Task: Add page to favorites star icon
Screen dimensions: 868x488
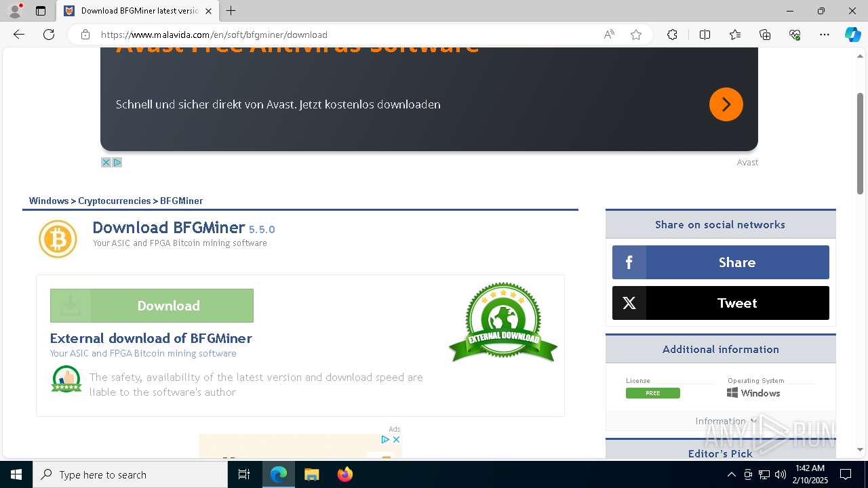Action: click(x=636, y=35)
